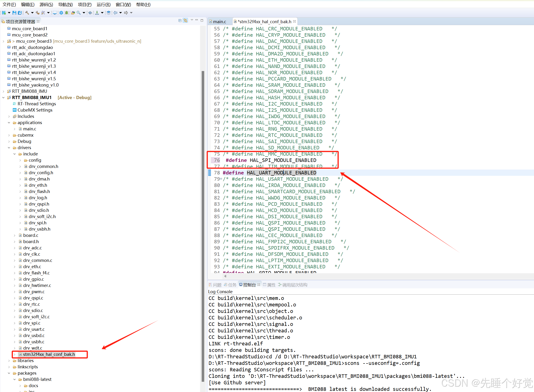The image size is (534, 392).
Task: Expand the libraries folder
Action: coord(9,361)
